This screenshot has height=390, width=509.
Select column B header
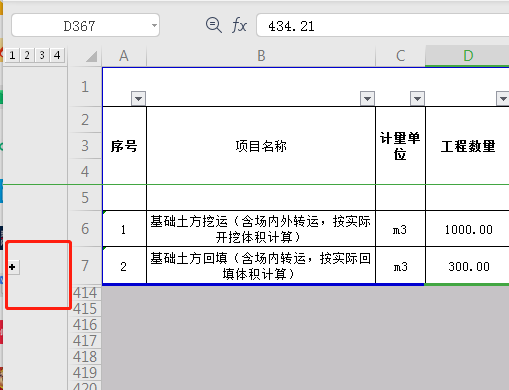261,56
